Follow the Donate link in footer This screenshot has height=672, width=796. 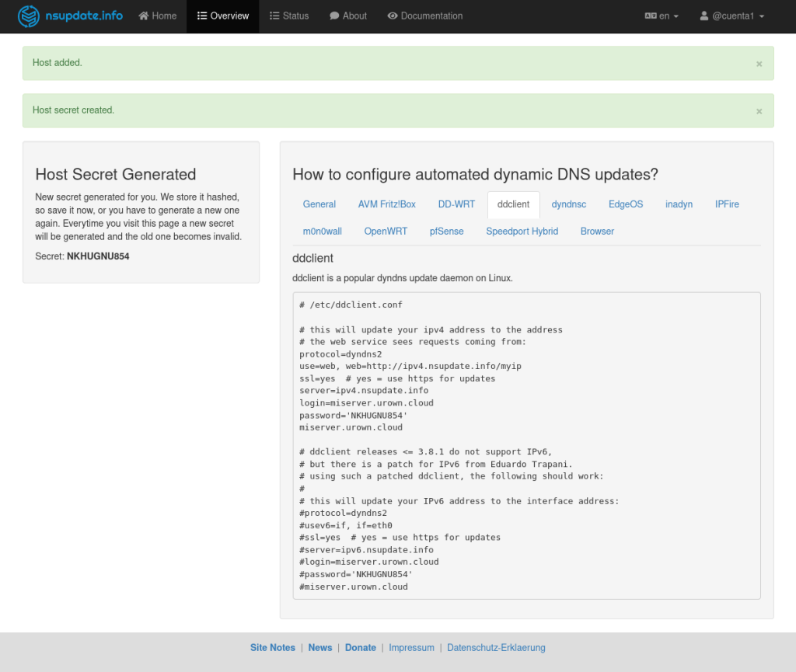[x=360, y=648]
